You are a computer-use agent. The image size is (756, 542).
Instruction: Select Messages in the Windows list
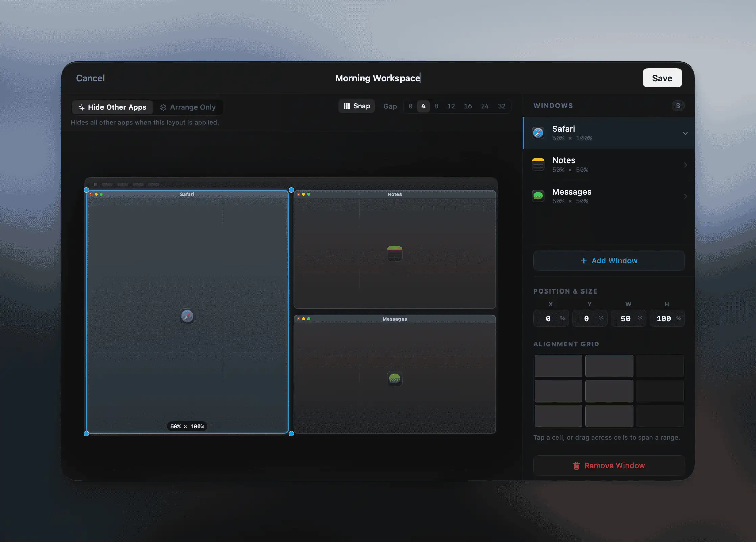click(x=609, y=196)
